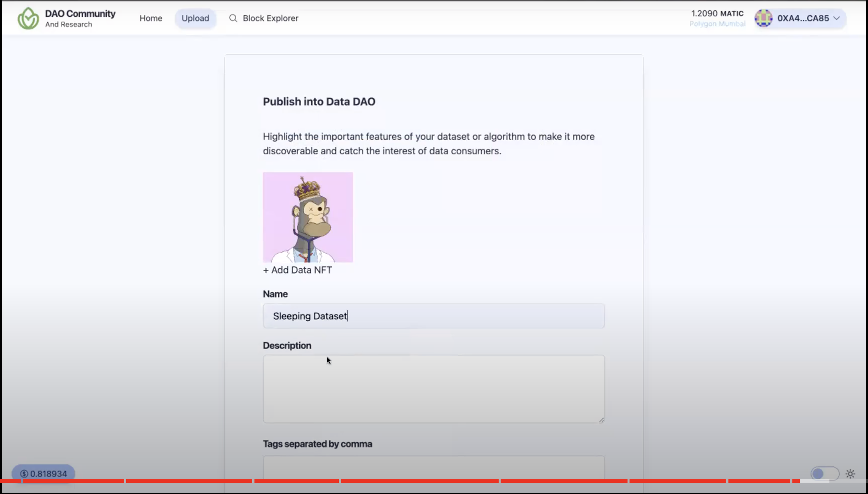Open the 0XA4...CA85 account menu
Image resolution: width=868 pixels, height=494 pixels.
803,18
